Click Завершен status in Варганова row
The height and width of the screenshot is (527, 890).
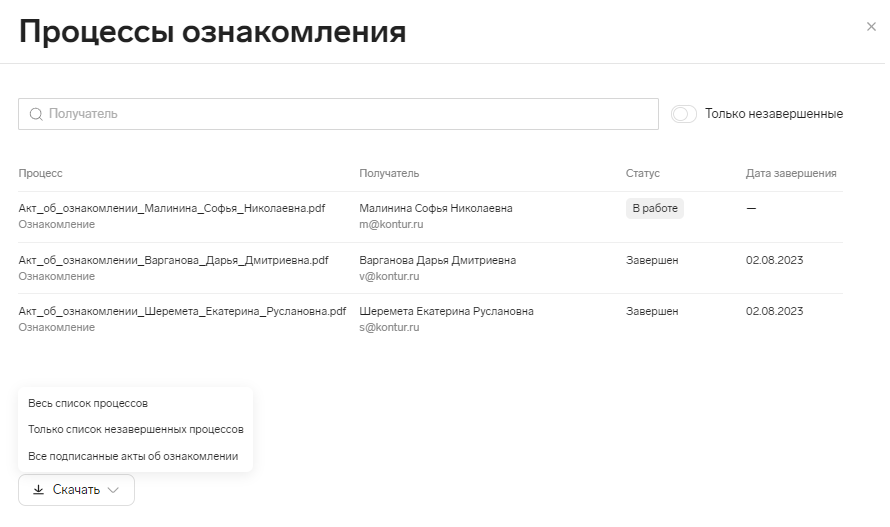pyautogui.click(x=652, y=260)
